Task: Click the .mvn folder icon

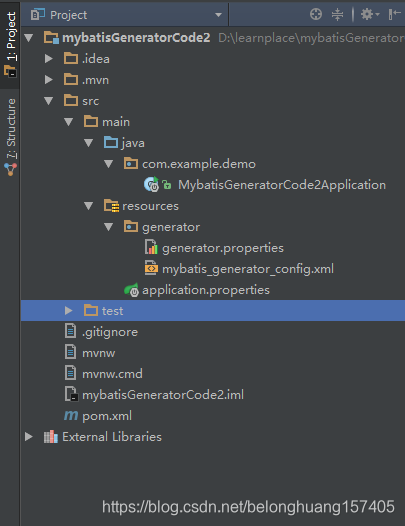Action: (71, 80)
